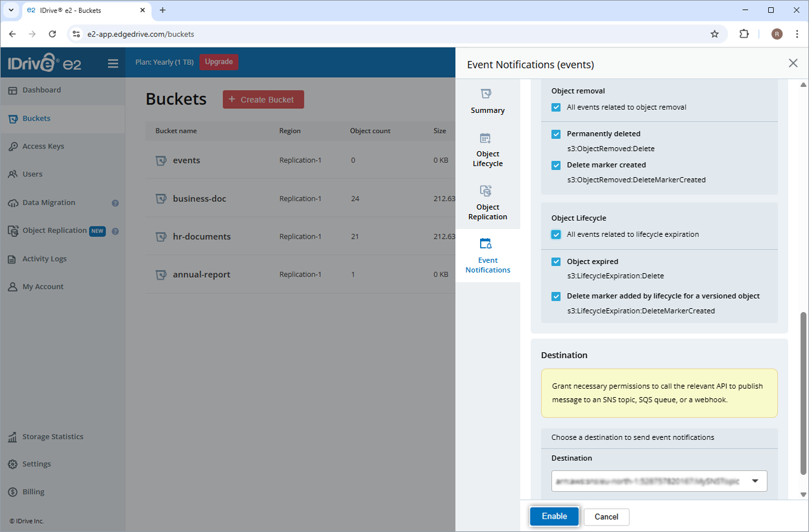Image resolution: width=809 pixels, height=532 pixels.
Task: Uncheck All events related to object removal
Action: (556, 107)
